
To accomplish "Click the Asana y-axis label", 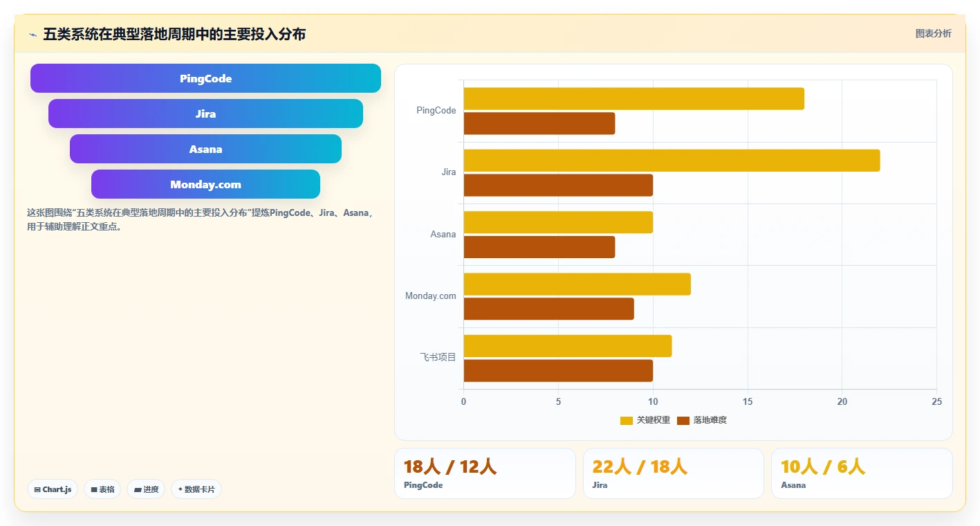I will pyautogui.click(x=443, y=235).
